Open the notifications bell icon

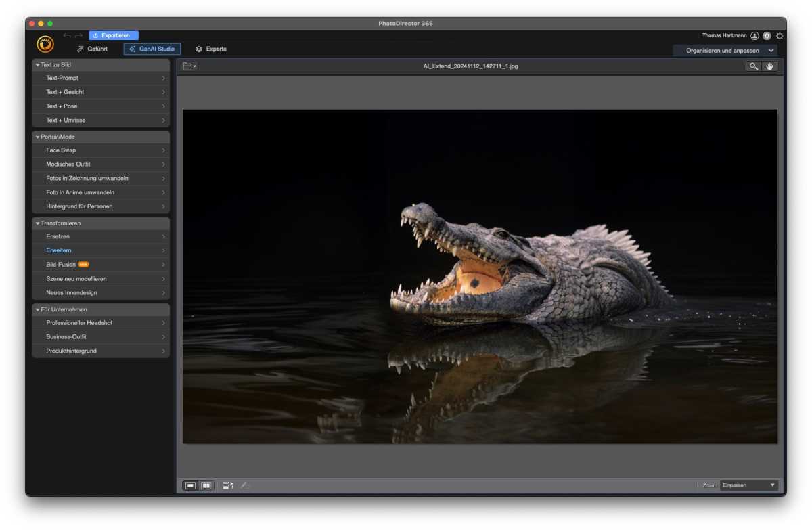tap(767, 36)
